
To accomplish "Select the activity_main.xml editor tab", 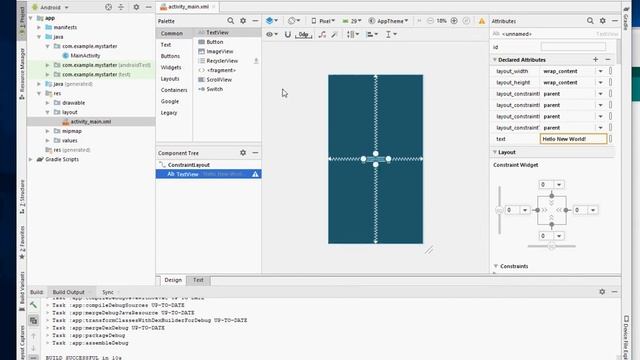I will [188, 7].
